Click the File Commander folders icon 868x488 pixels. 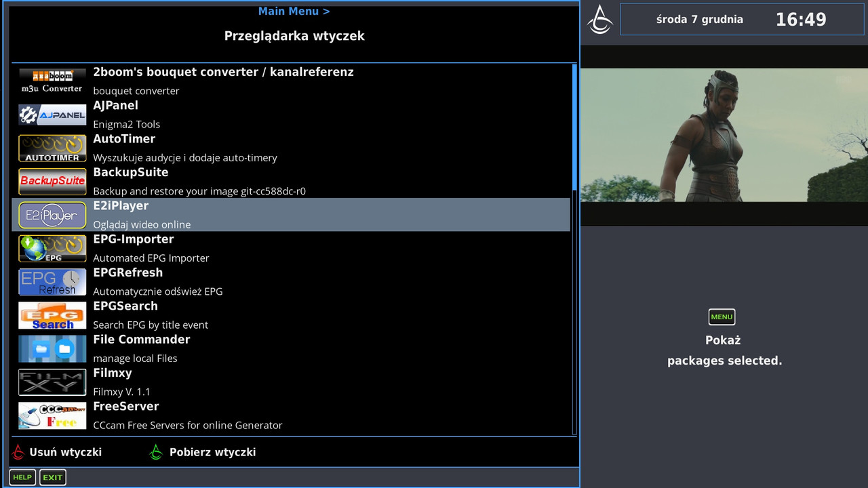[x=52, y=349]
